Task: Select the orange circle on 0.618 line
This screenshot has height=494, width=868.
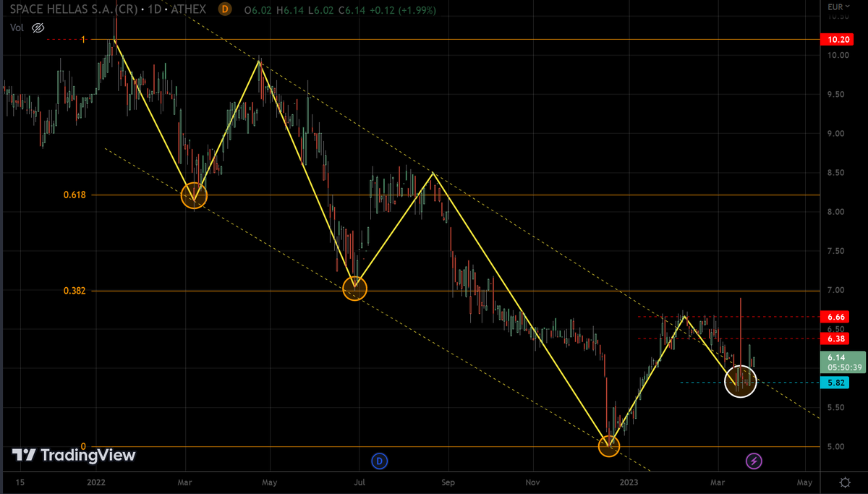Action: (193, 195)
